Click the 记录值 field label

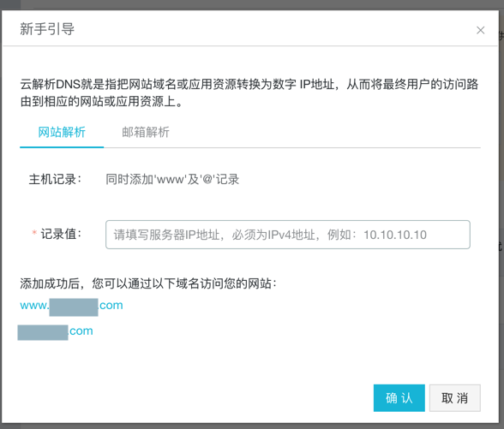(x=61, y=234)
